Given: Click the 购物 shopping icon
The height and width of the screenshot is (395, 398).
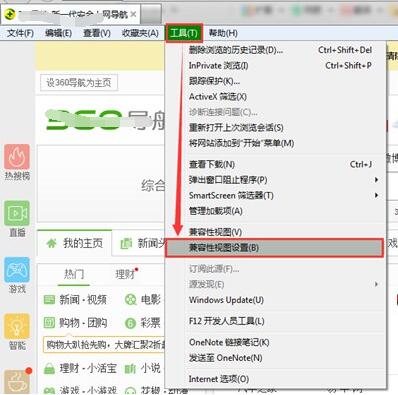Looking at the screenshot, I should [49, 323].
